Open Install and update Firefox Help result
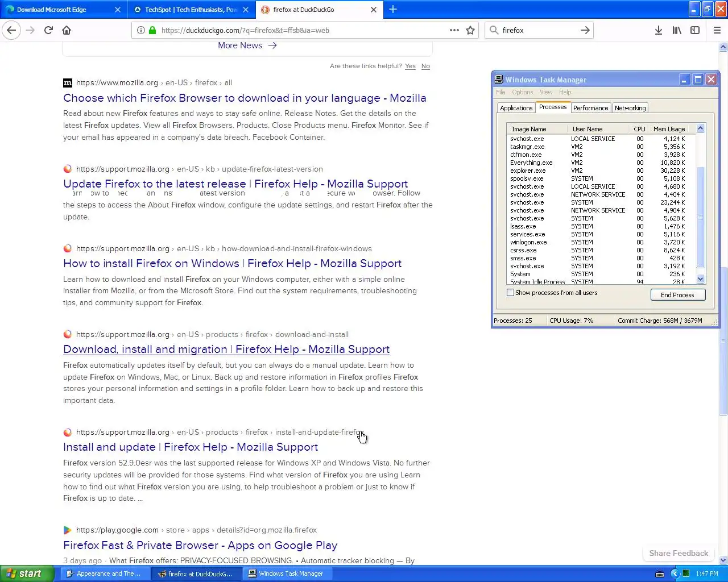Screen dimensions: 728x582 pyautogui.click(x=191, y=447)
